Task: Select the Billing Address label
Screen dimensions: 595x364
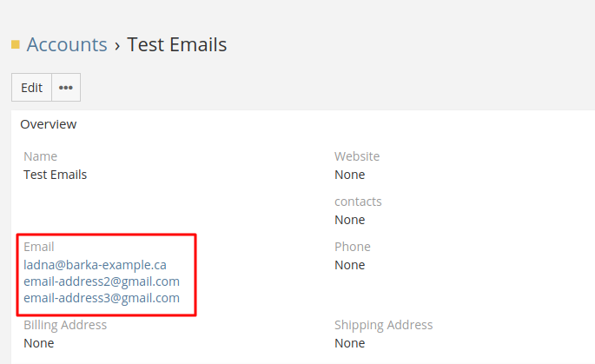Action: 65,325
